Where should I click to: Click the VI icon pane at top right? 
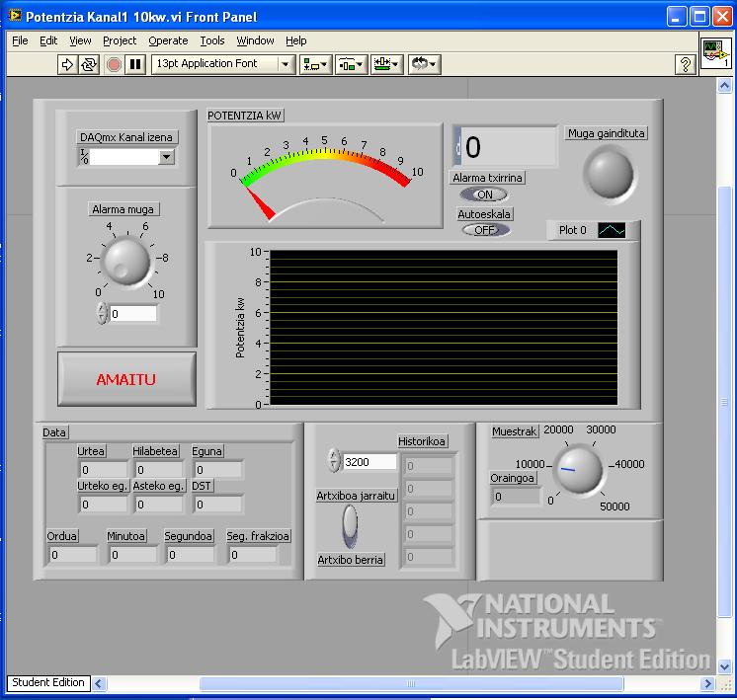coord(715,53)
